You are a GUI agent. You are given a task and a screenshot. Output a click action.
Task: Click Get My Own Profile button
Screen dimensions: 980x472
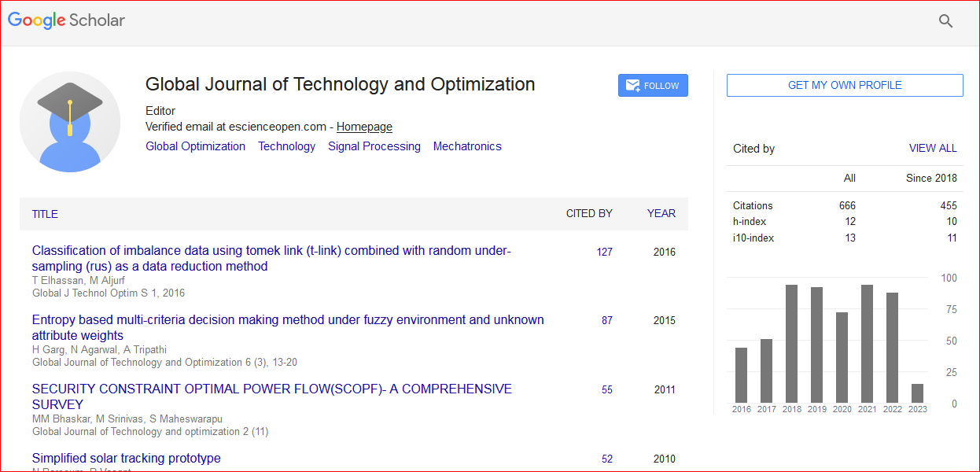844,85
